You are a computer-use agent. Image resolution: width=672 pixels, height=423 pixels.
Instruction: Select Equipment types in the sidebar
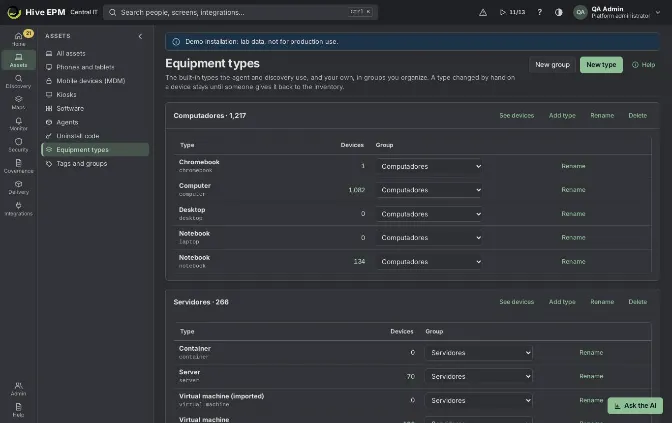pyautogui.click(x=95, y=150)
